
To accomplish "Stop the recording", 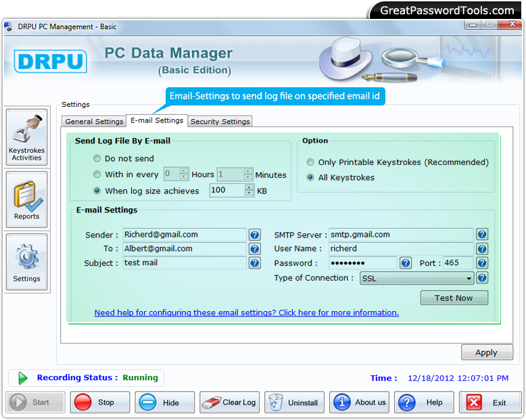I will (100, 402).
